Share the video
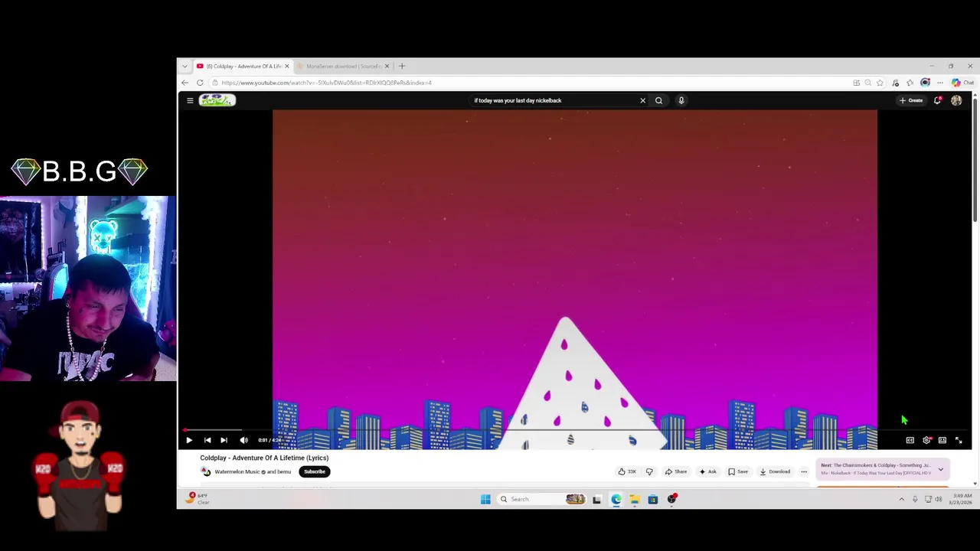Image resolution: width=980 pixels, height=551 pixels. pyautogui.click(x=676, y=471)
